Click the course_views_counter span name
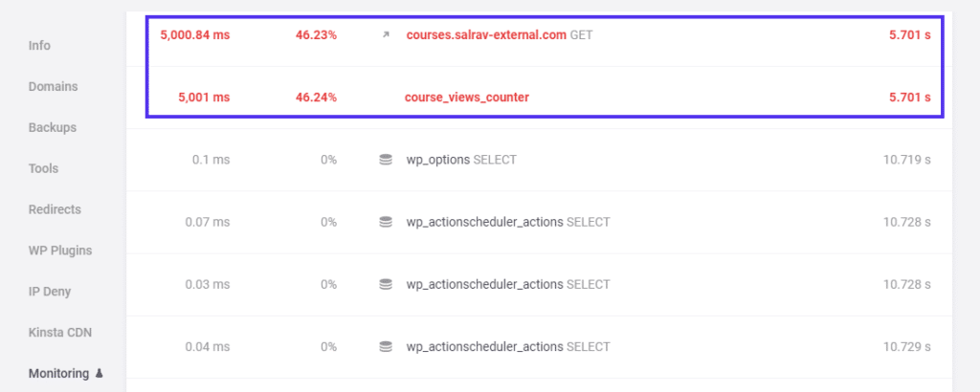This screenshot has width=980, height=392. point(467,97)
